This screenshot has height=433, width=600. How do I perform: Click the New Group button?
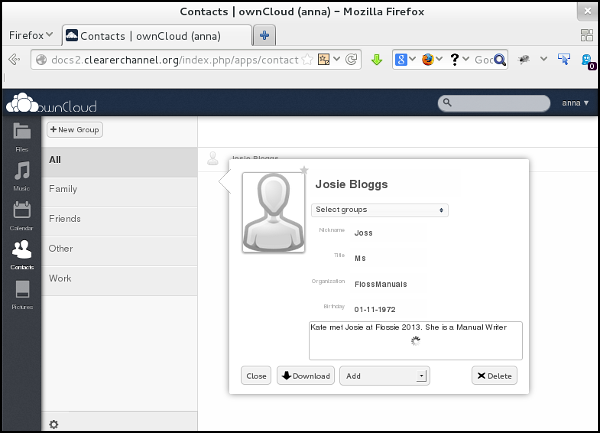coord(75,130)
